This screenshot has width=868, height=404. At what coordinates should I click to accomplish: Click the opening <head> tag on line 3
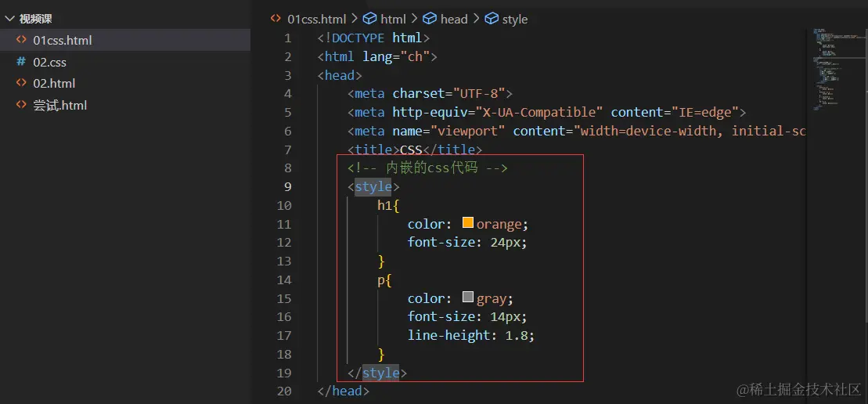(340, 75)
